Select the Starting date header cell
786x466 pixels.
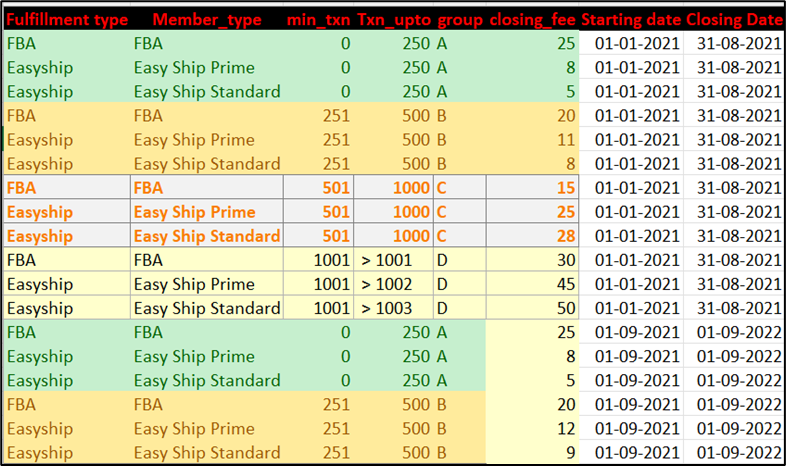pos(631,20)
